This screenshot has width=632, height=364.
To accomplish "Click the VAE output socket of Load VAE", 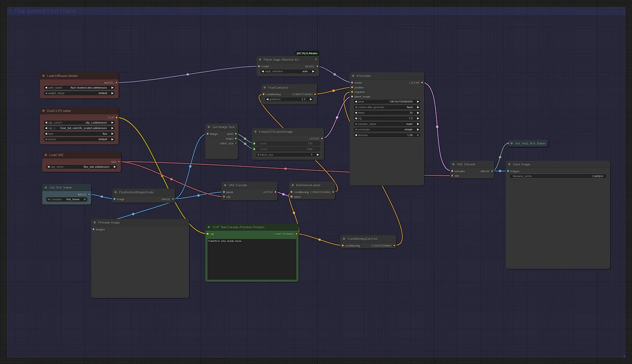I will (x=119, y=162).
